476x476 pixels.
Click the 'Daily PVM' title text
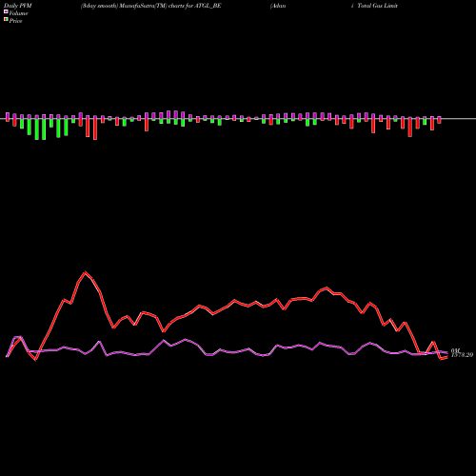pos(18,6)
